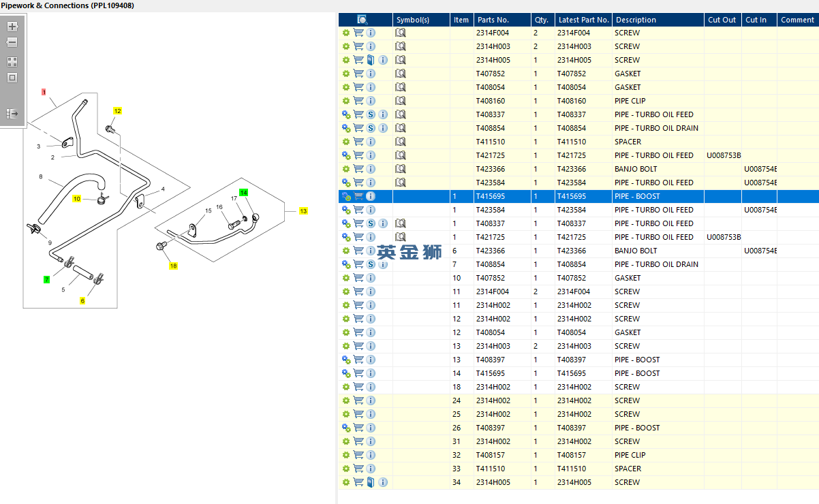Click yellow callout 13 in the diagram

tap(303, 211)
